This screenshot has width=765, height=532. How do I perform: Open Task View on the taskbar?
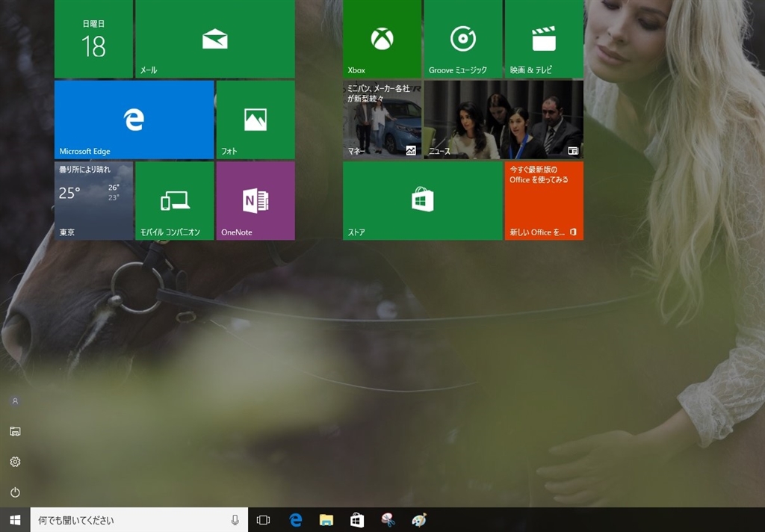coord(263,520)
